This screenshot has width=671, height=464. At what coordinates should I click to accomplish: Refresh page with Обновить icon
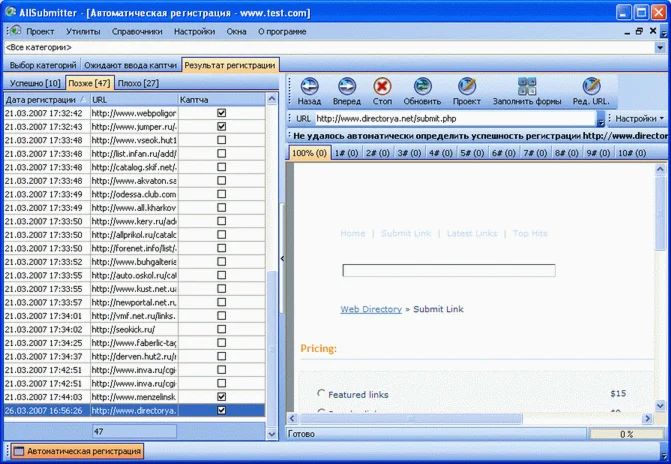tap(422, 86)
